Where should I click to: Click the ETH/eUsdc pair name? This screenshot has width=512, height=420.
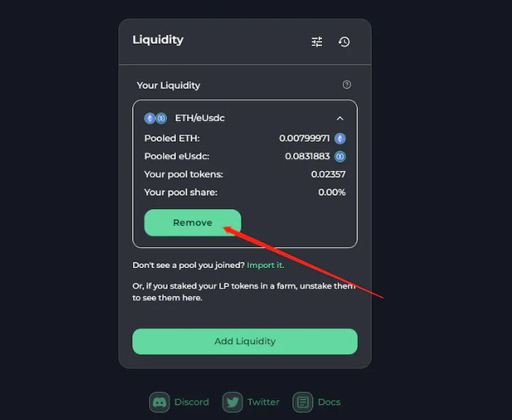coord(200,118)
